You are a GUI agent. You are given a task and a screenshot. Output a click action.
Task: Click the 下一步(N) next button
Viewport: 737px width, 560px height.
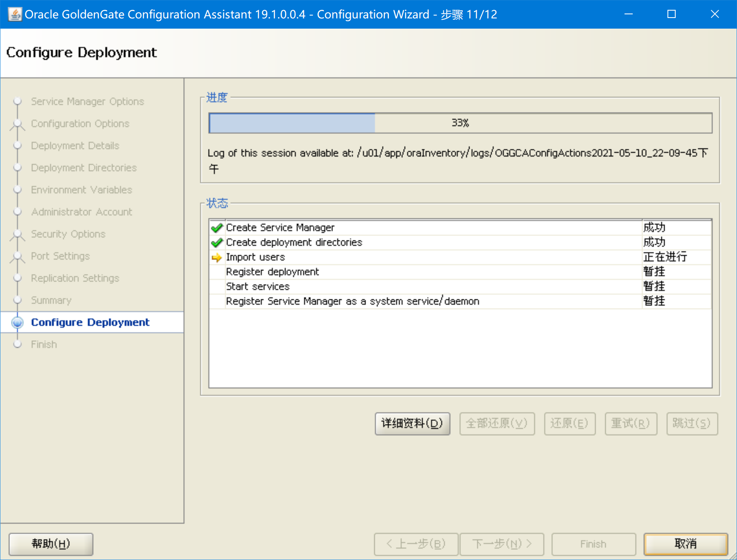click(x=502, y=544)
